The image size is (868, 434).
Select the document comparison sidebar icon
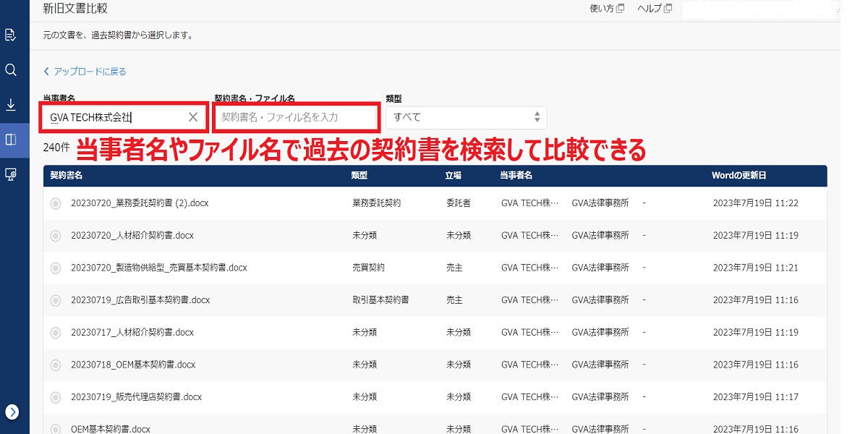[x=11, y=140]
